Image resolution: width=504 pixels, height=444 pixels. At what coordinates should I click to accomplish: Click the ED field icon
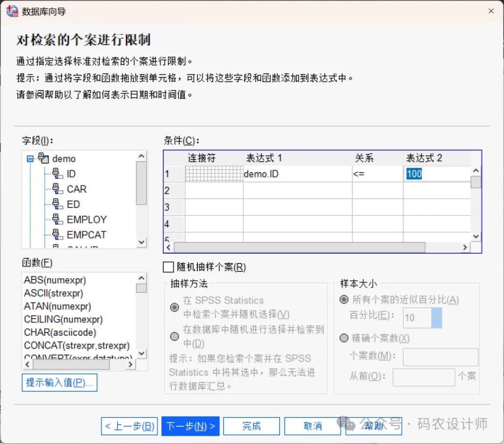(x=58, y=204)
